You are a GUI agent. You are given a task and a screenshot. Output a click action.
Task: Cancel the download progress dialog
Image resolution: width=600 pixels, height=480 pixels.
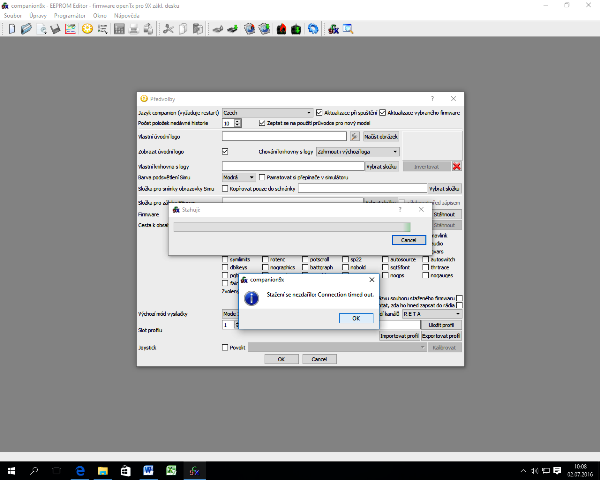click(x=408, y=240)
